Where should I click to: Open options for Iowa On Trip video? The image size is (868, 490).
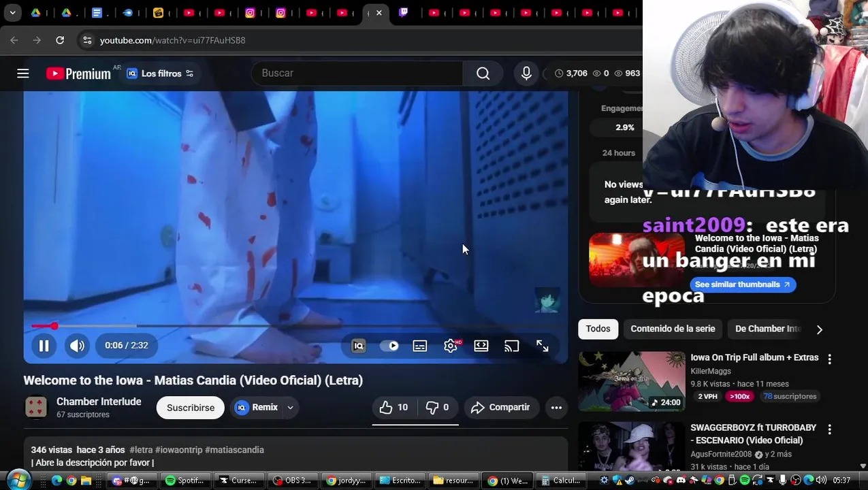pos(829,359)
